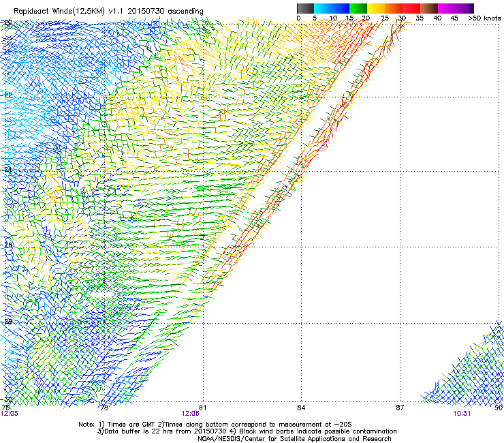Click the purple time stamp '12:08'
The width and height of the screenshot is (504, 443).
(x=190, y=414)
